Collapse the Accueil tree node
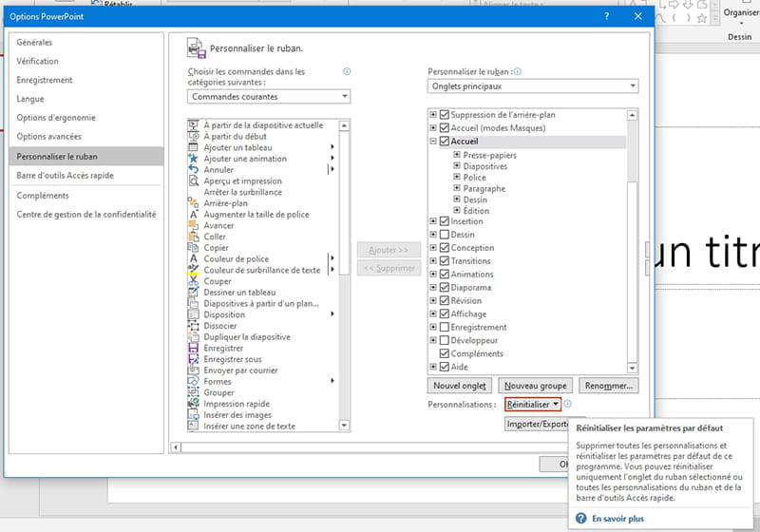 433,142
